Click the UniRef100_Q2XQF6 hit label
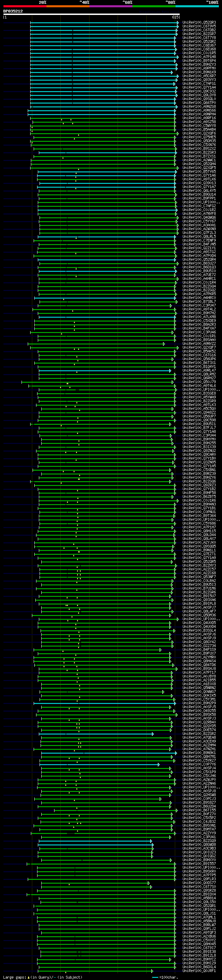Image resolution: width=222 pixels, height=980 pixels. pos(199,133)
